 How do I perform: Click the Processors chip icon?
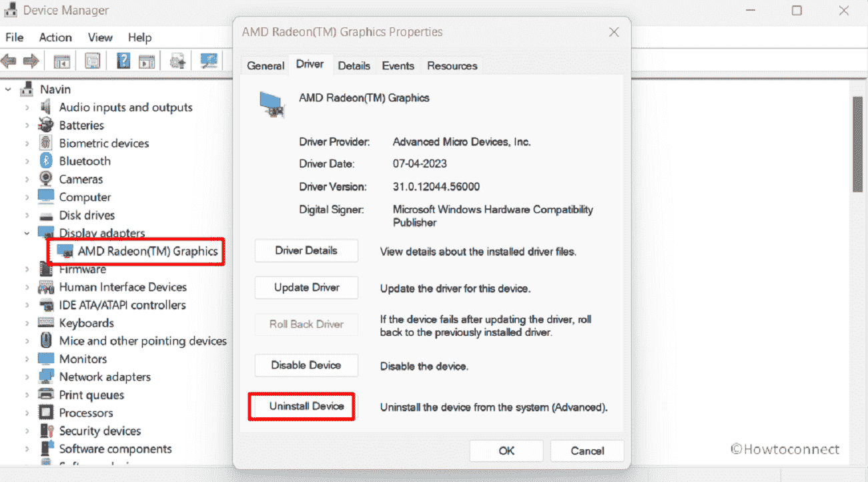(46, 413)
